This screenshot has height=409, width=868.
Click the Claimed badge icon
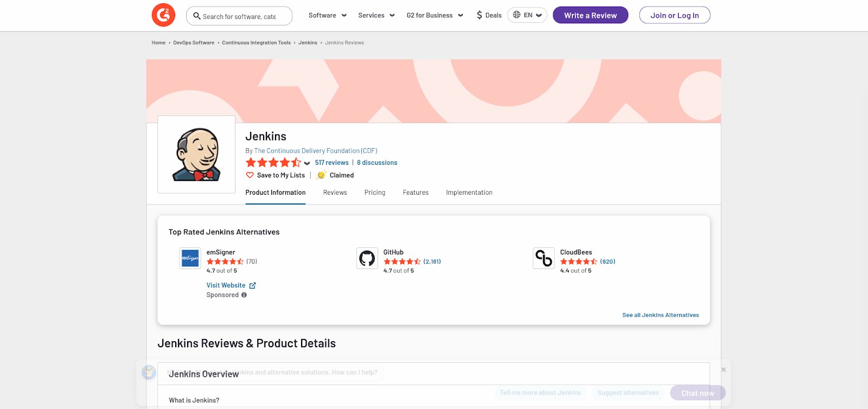pos(321,175)
